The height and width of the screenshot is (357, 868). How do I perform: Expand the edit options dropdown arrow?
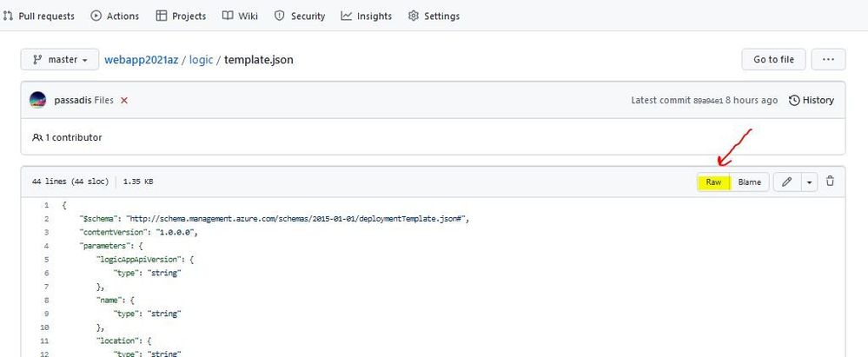pos(809,182)
